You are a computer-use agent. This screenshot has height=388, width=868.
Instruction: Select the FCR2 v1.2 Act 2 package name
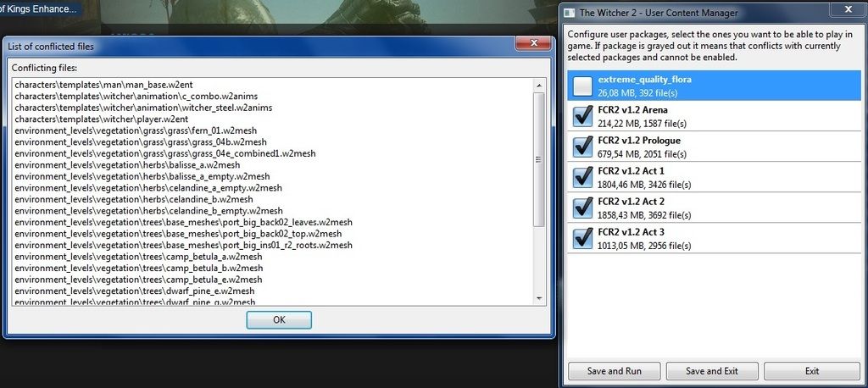coord(631,202)
